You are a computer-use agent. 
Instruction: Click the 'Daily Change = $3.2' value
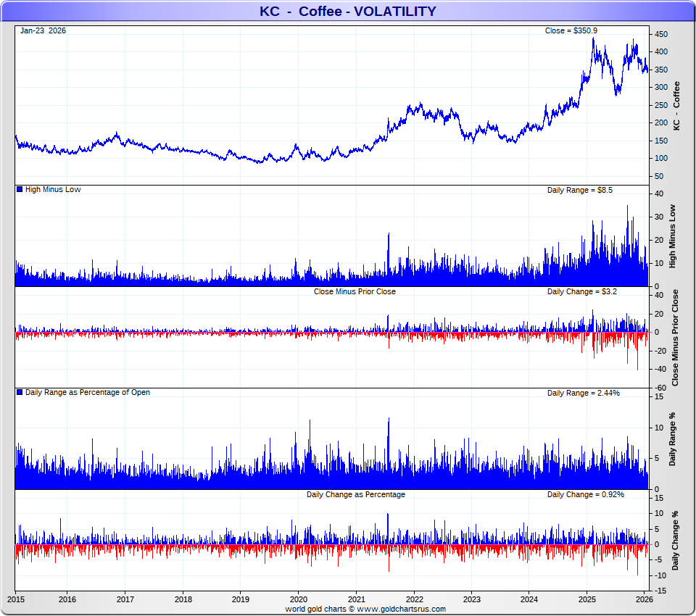click(581, 291)
